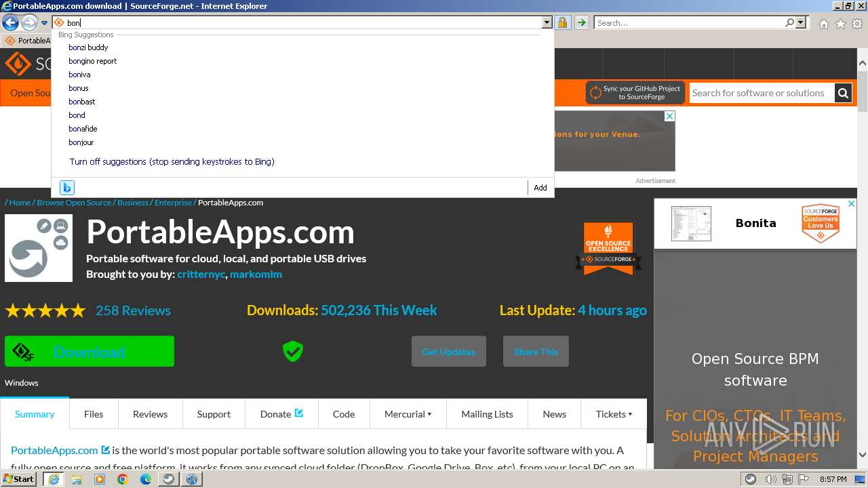Close the top banner advertisement
Screen dimensions: 868x488
pyautogui.click(x=670, y=116)
